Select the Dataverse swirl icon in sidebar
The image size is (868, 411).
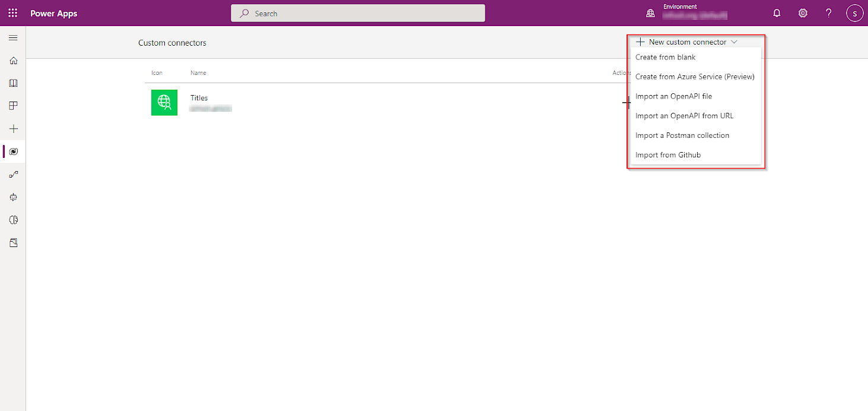tap(14, 151)
